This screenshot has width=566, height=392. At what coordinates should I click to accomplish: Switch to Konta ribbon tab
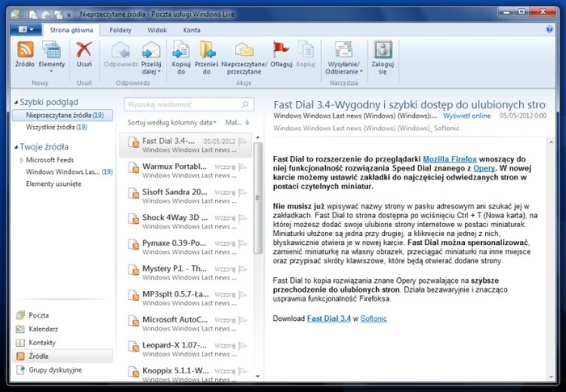coord(192,30)
